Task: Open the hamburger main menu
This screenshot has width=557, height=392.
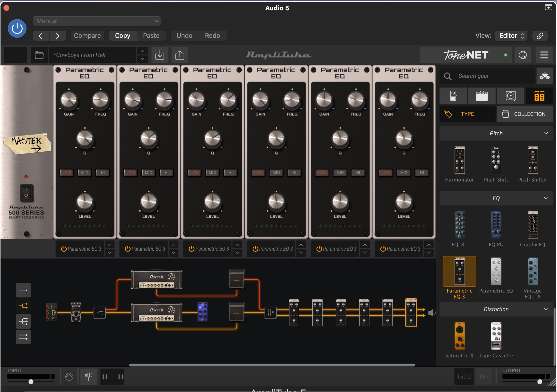Action: pos(544,55)
